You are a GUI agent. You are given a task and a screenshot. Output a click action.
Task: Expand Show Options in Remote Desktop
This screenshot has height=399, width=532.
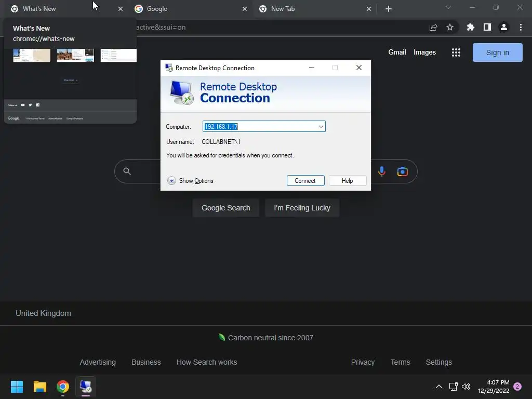coord(190,181)
